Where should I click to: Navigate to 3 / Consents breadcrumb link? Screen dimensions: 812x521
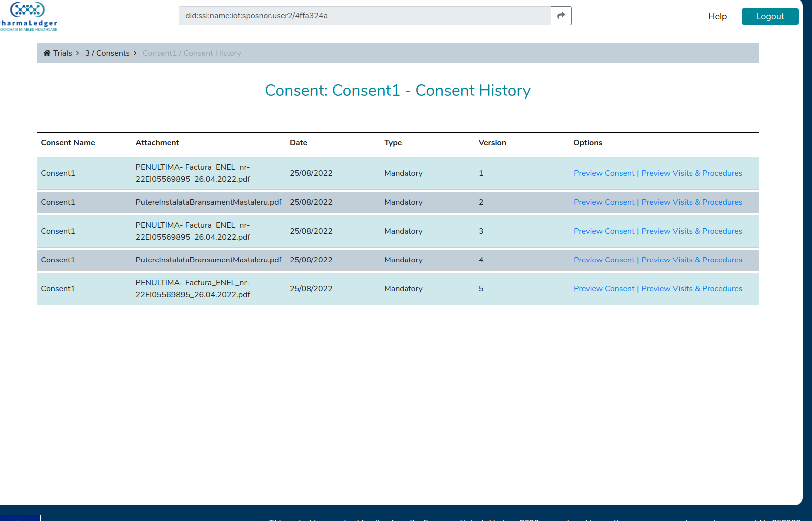pos(107,53)
